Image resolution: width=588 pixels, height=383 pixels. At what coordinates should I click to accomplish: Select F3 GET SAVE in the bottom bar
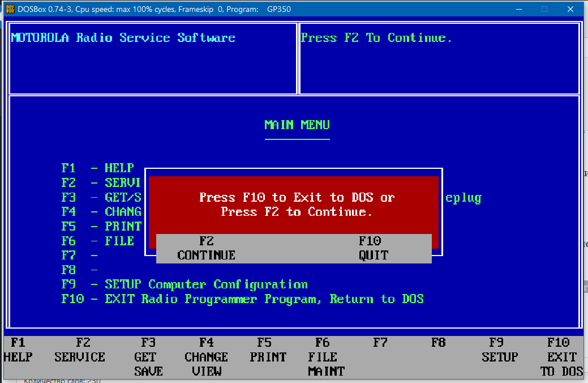148,357
